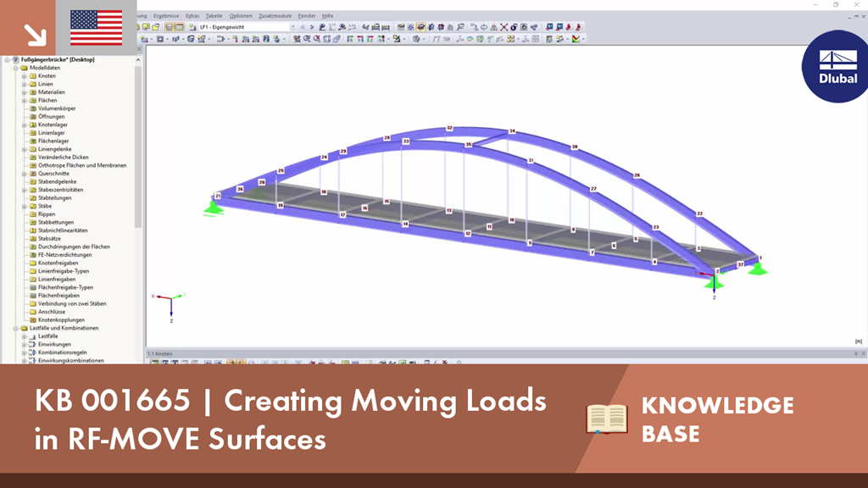Collapse Lastfälle und Kombinationen branch
Image resolution: width=868 pixels, height=488 pixels.
[16, 328]
